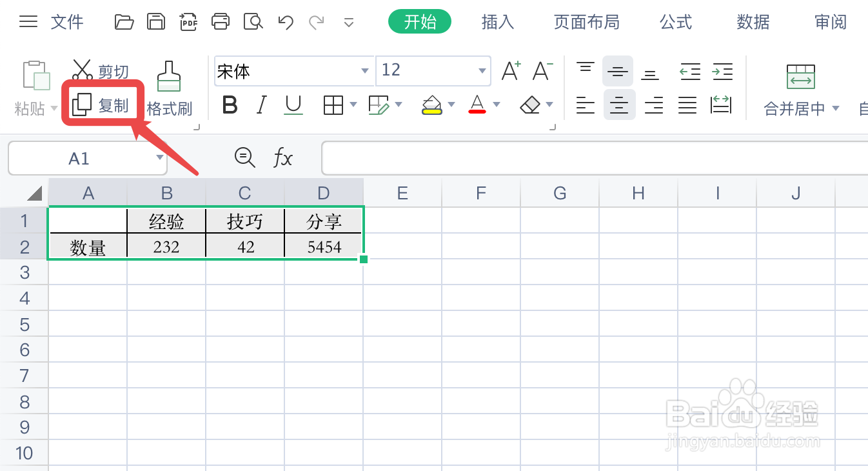The image size is (868, 471).
Task: Apply borders to selected cells
Action: 333,105
